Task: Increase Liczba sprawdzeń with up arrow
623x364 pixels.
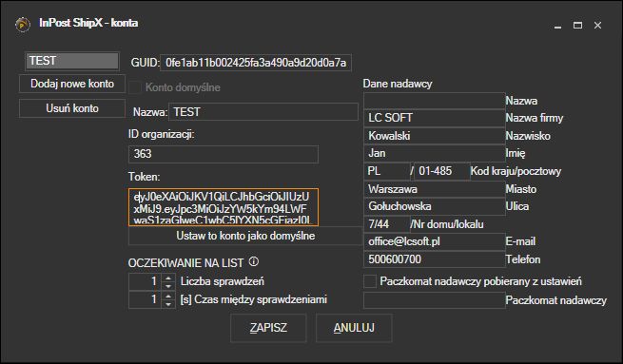Action: tap(168, 278)
